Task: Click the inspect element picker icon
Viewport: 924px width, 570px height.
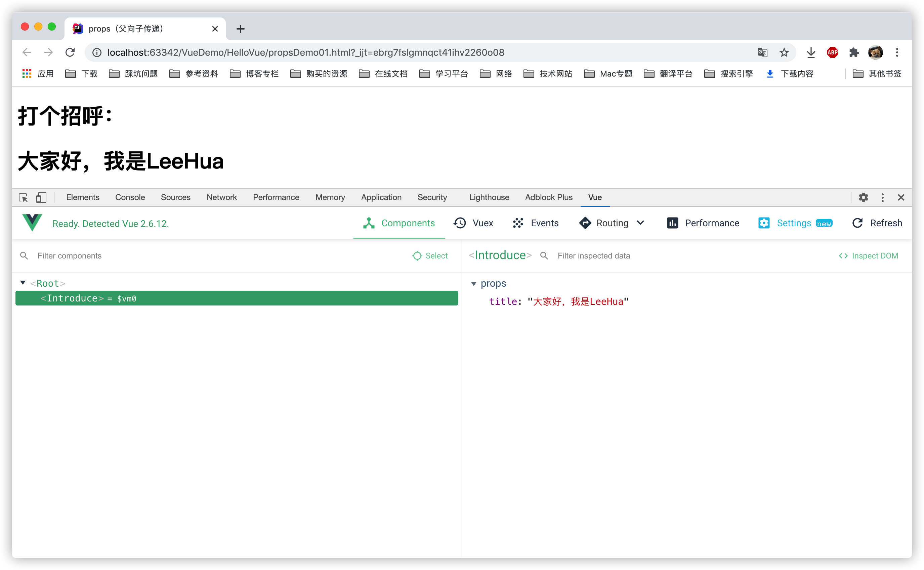Action: click(x=24, y=197)
